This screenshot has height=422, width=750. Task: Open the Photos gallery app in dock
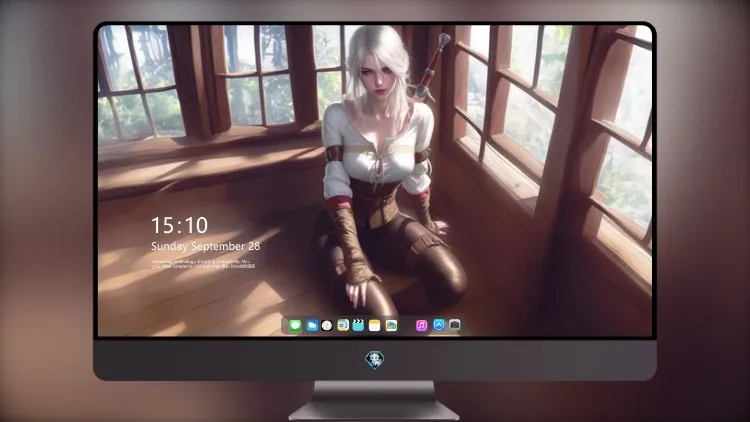tap(391, 326)
